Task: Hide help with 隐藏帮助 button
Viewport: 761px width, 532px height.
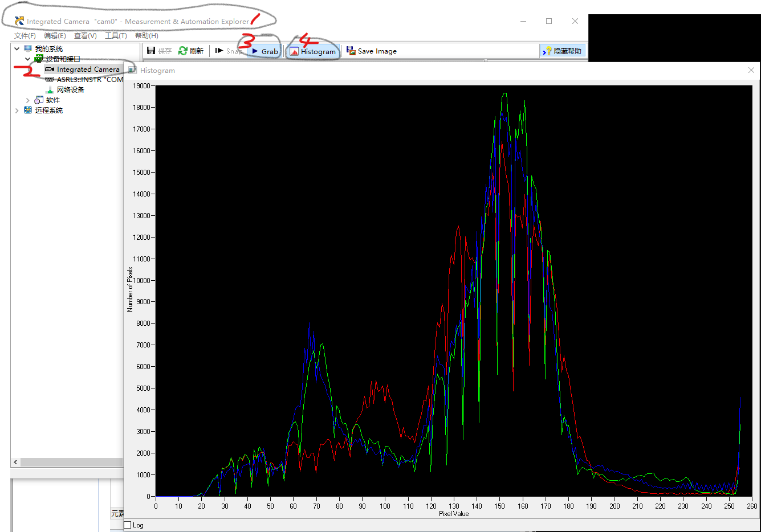Action: [563, 51]
